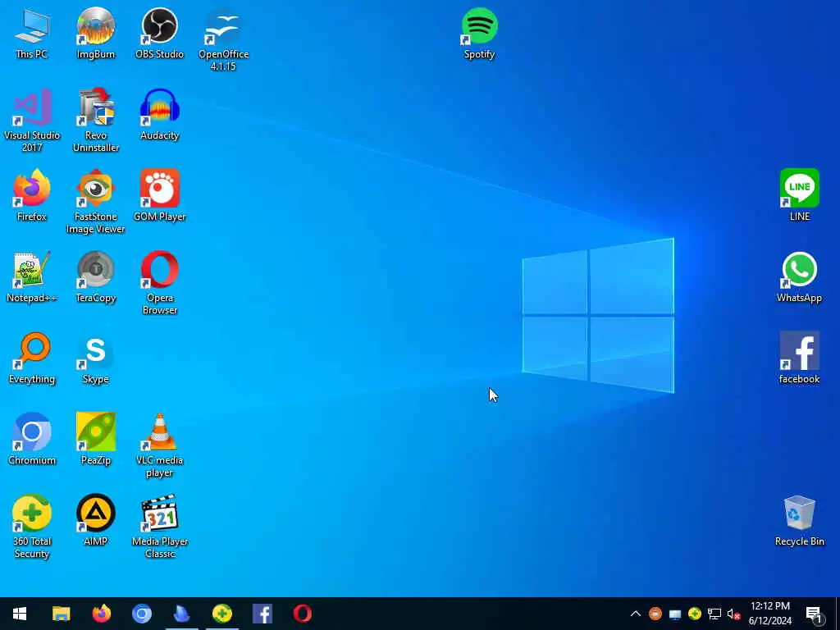Click the monitor-shaped tray icon
This screenshot has width=840, height=630.
pos(675,614)
